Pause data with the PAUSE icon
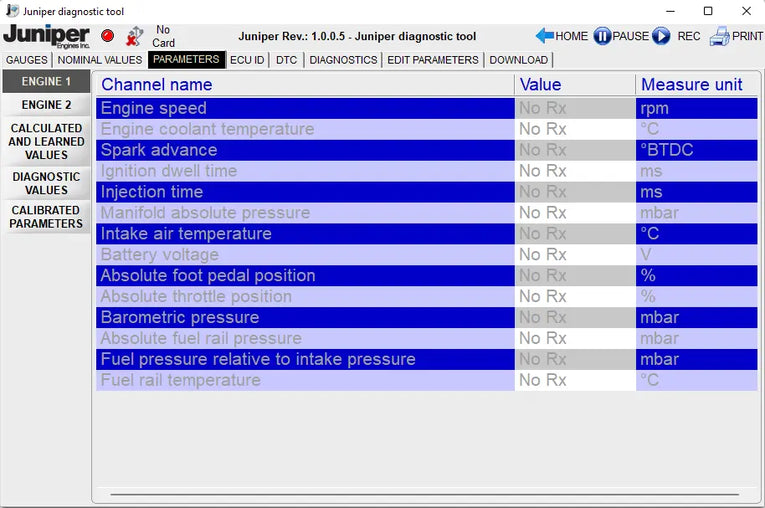Viewport: 765px width, 508px height. (x=602, y=36)
